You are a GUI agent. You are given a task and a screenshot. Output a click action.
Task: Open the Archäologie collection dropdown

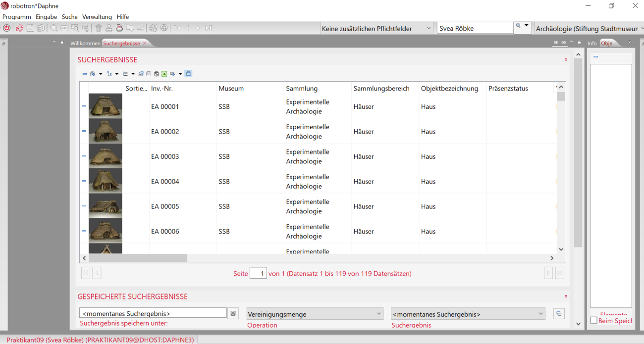tap(589, 29)
